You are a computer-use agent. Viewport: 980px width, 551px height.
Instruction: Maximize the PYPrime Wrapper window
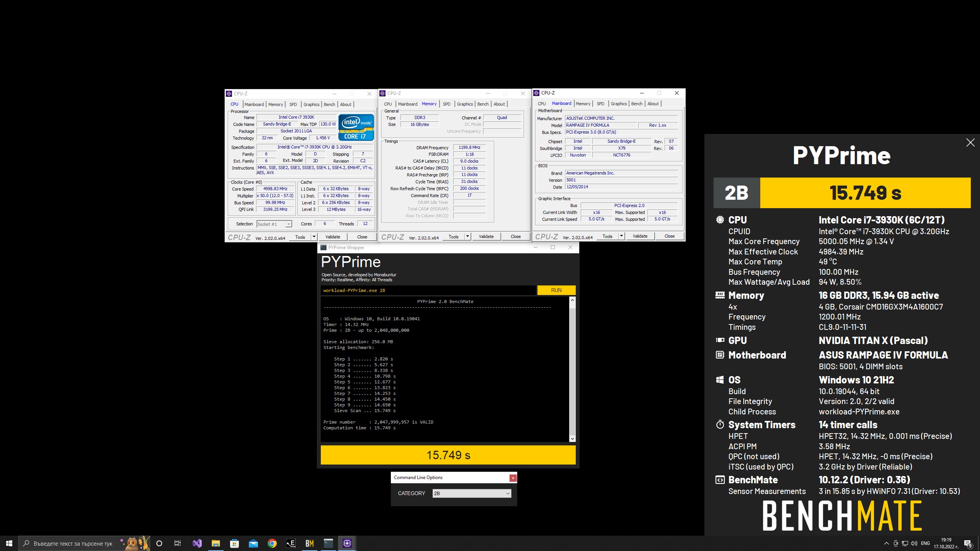[x=552, y=248]
